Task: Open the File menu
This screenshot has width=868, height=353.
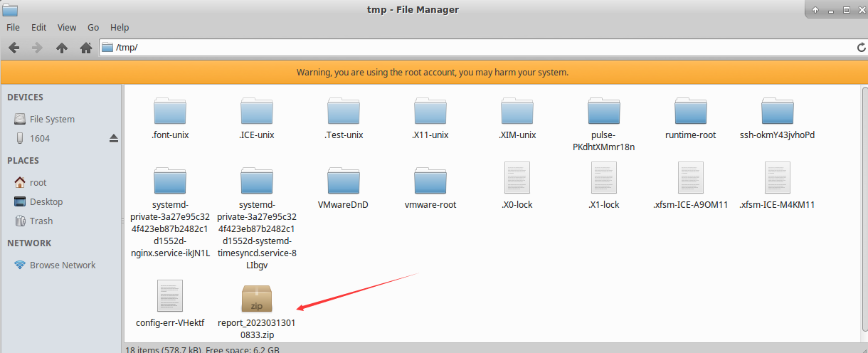Action: coord(14,27)
